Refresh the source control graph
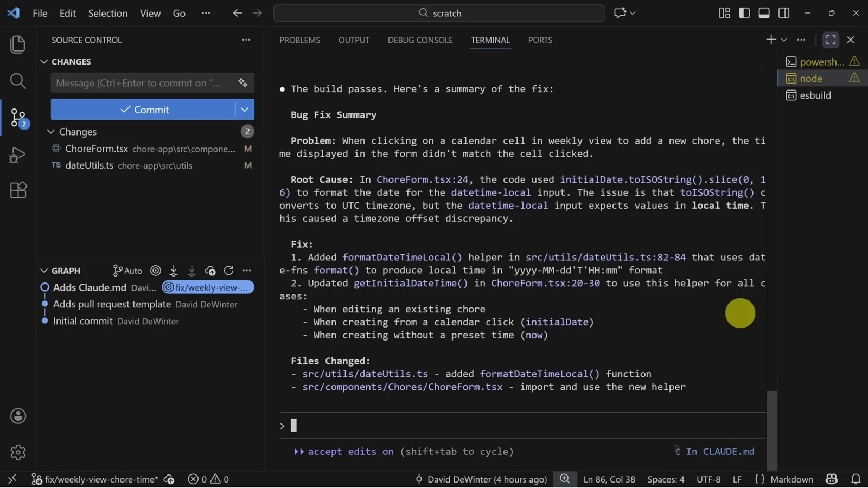The width and height of the screenshot is (868, 488). click(x=228, y=271)
